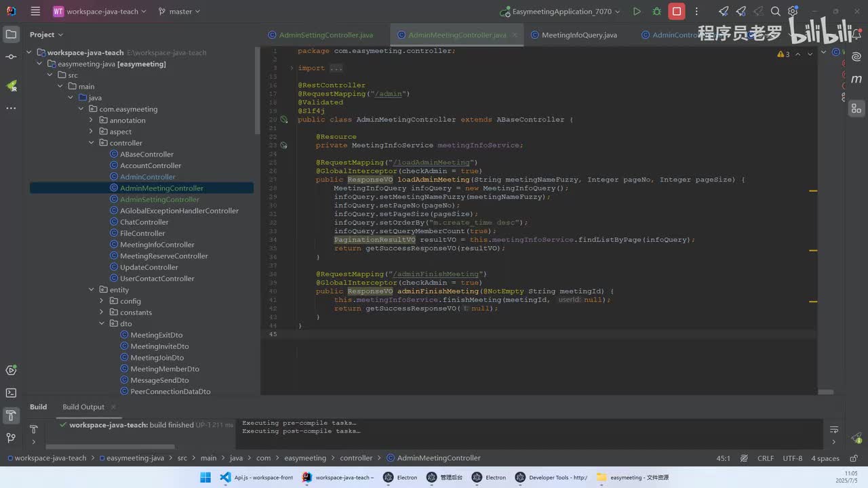Open the Windows Start menu

coord(205,477)
